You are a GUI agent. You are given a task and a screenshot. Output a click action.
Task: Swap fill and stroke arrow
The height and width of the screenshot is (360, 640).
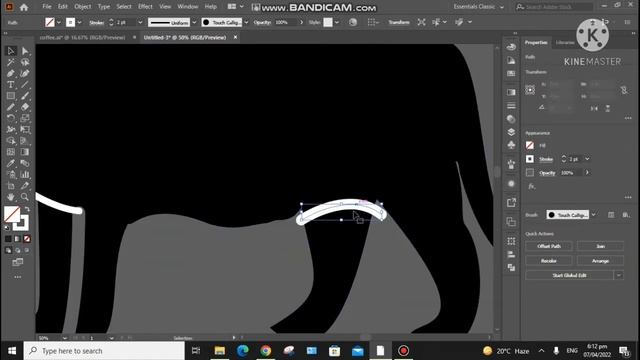[27, 209]
